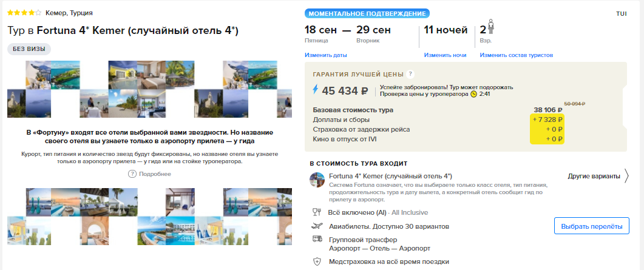Click Групповой трансфер text
The width and height of the screenshot is (644, 270).
pos(363,240)
